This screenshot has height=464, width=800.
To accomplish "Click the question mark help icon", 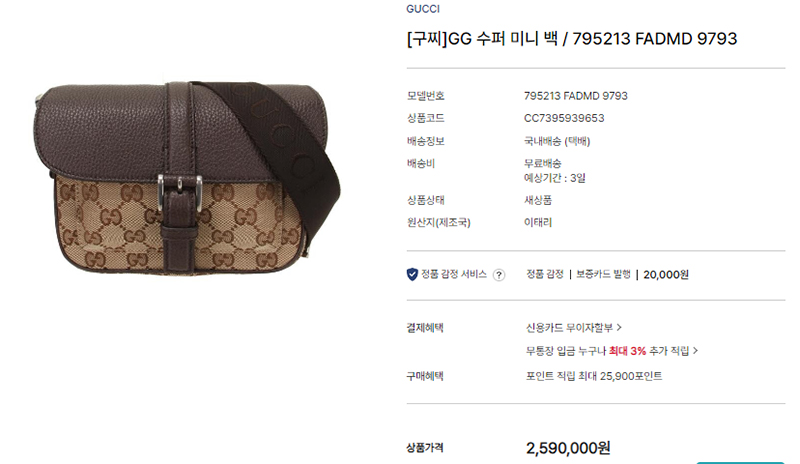I will coord(499,275).
